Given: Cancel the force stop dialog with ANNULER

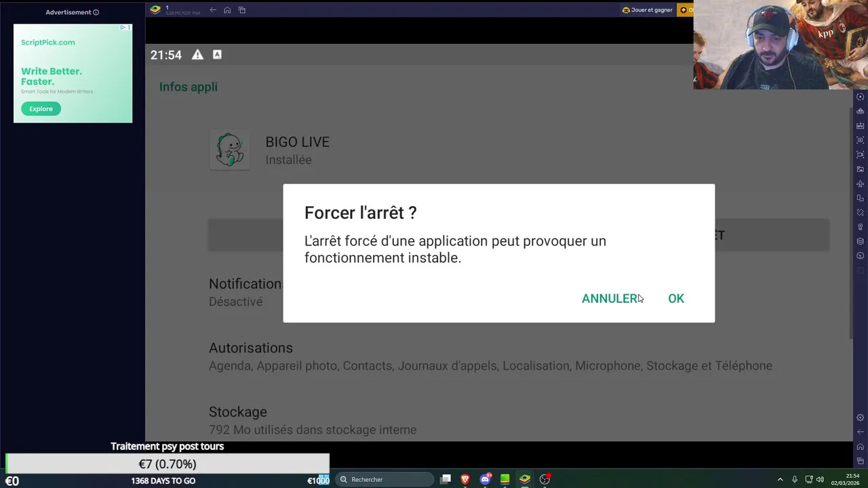Looking at the screenshot, I should (610, 298).
